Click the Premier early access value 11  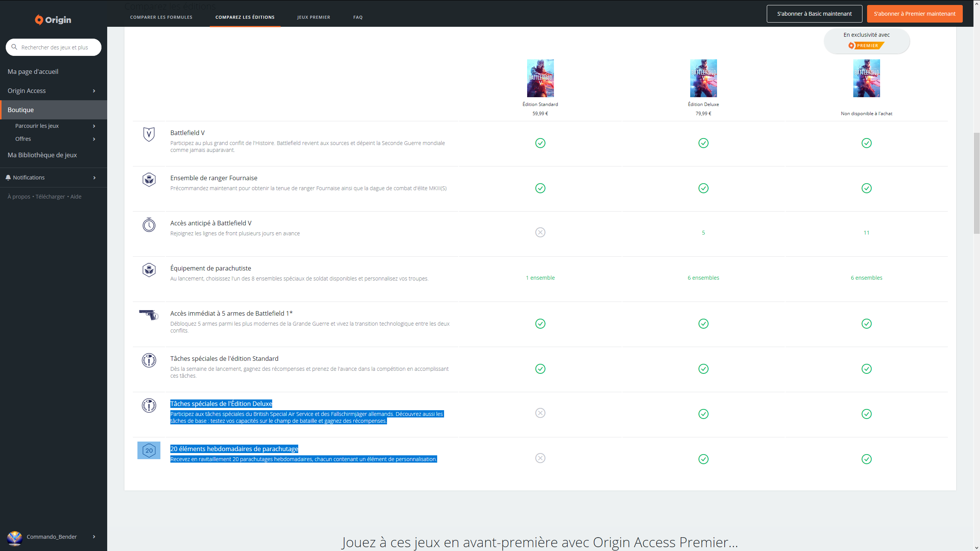[866, 233]
